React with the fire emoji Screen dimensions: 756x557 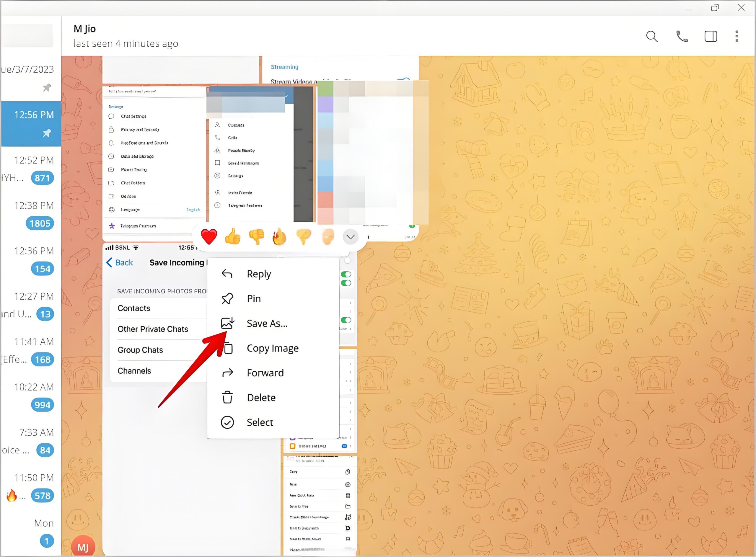(280, 236)
